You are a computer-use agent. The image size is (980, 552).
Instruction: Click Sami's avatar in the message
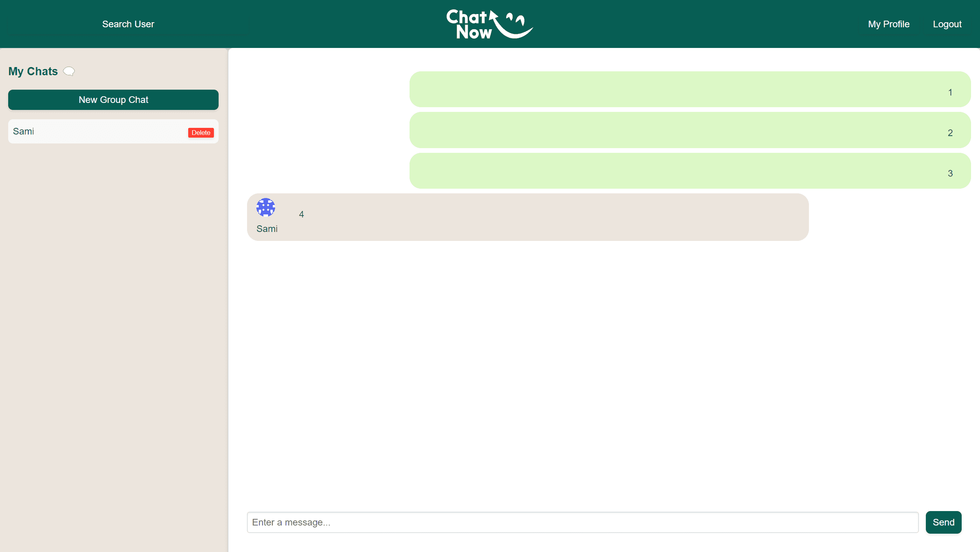tap(266, 207)
